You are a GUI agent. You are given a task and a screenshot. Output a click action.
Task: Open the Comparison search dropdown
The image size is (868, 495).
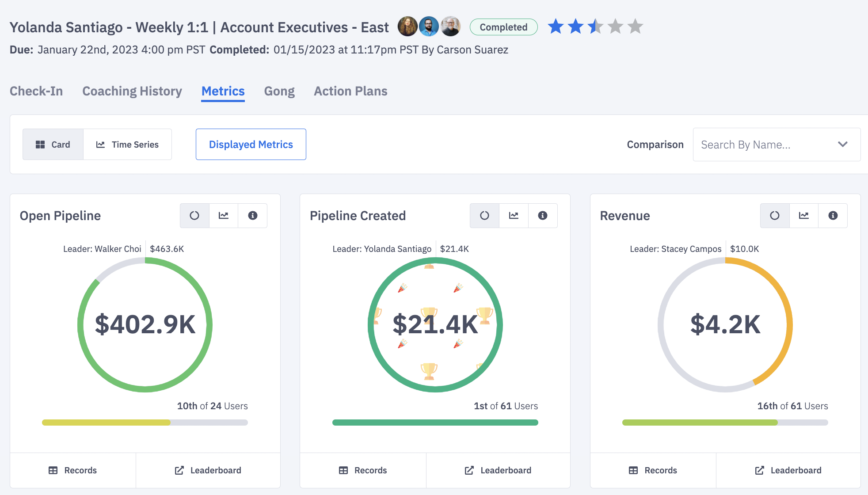842,144
